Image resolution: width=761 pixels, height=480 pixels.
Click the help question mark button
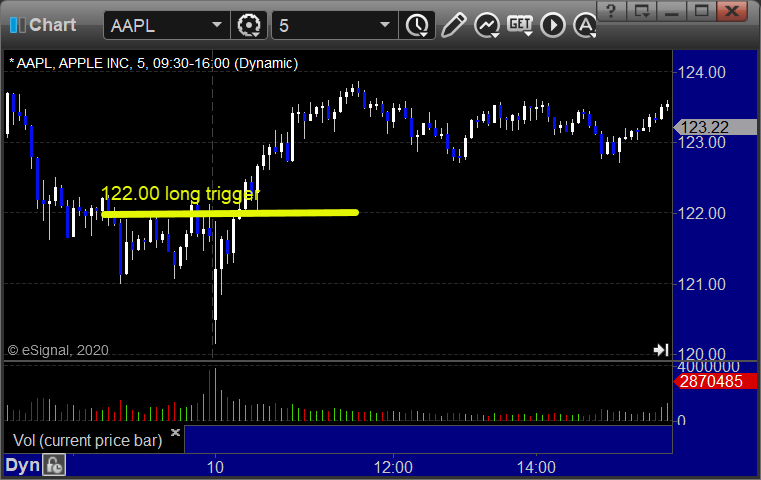pos(611,11)
